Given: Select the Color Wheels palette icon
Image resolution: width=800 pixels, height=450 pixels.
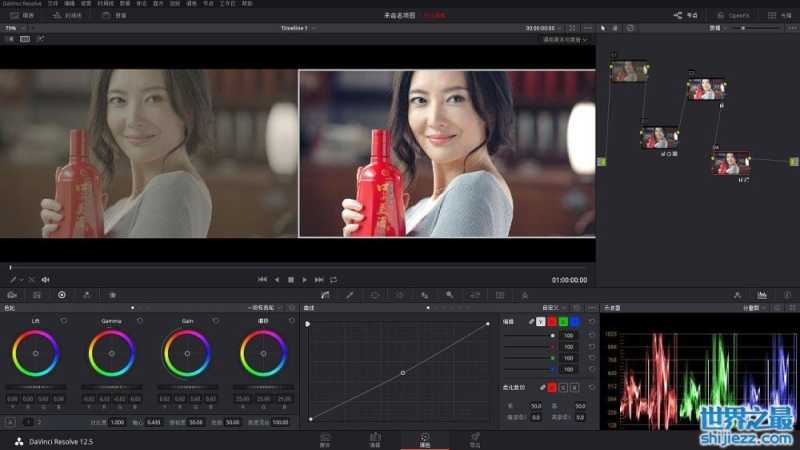Looking at the screenshot, I should coord(61,295).
